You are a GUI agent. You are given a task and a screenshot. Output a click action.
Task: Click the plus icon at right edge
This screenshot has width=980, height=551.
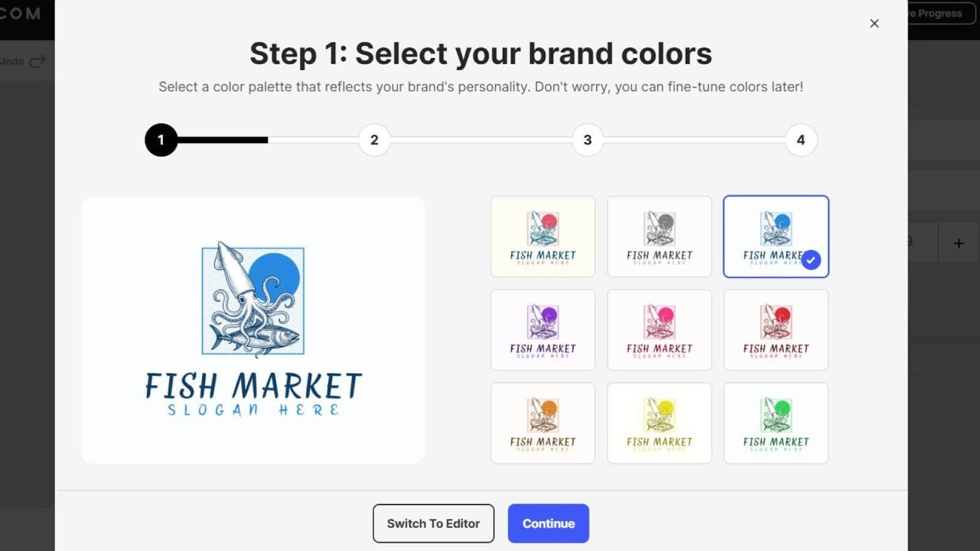pos(959,244)
